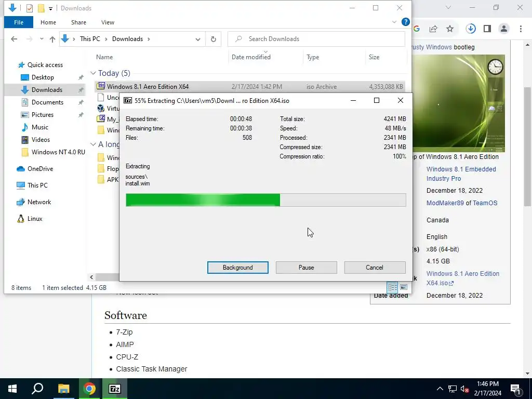Open Chrome three-dot menu
532x399 pixels.
click(x=521, y=29)
